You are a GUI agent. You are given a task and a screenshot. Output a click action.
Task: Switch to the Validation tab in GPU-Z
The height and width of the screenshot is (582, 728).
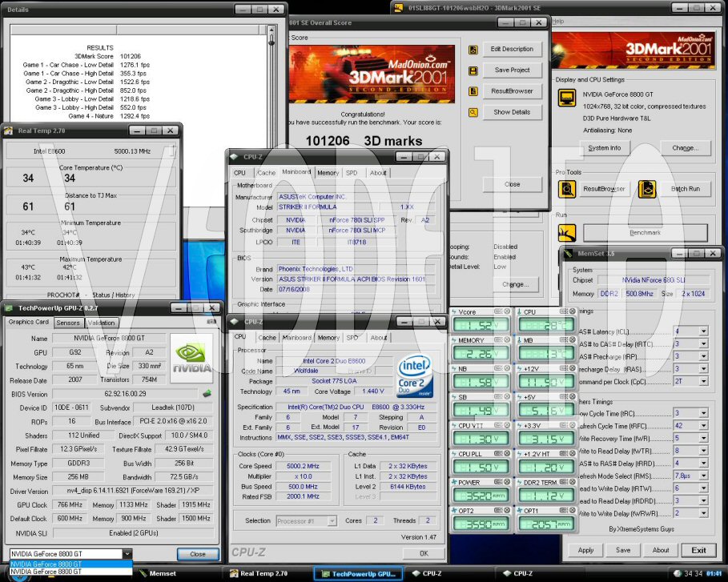click(101, 323)
